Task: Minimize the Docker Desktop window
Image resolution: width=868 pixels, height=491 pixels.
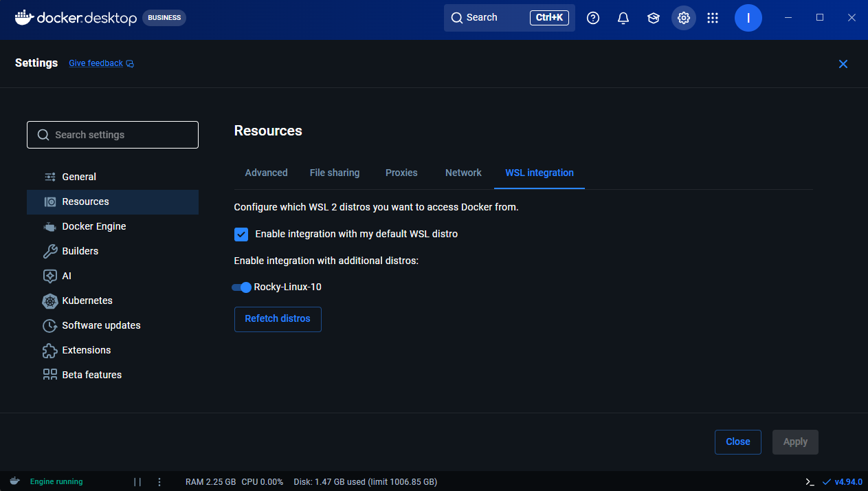Action: pos(788,18)
